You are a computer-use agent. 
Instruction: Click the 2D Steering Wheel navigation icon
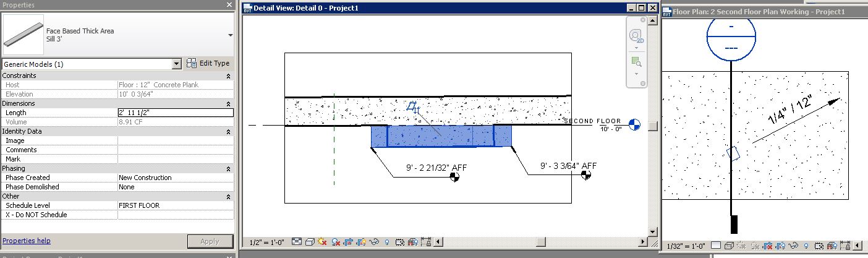(636, 37)
